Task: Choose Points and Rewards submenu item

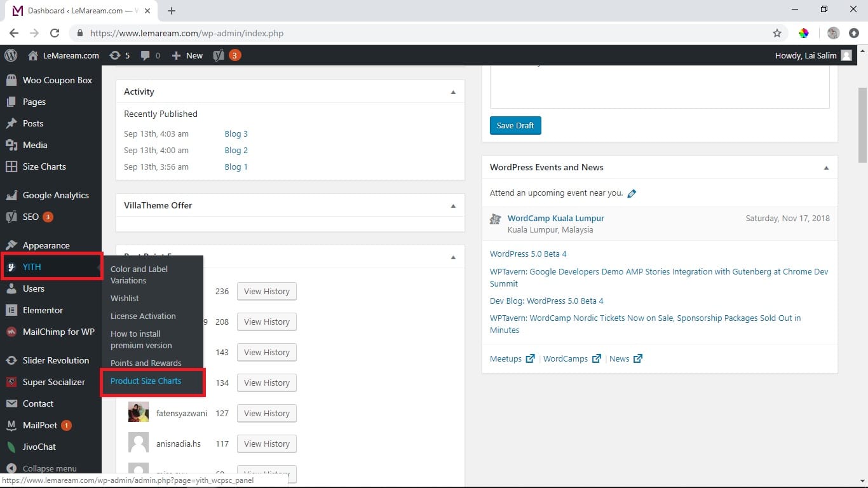Action: pyautogui.click(x=146, y=363)
